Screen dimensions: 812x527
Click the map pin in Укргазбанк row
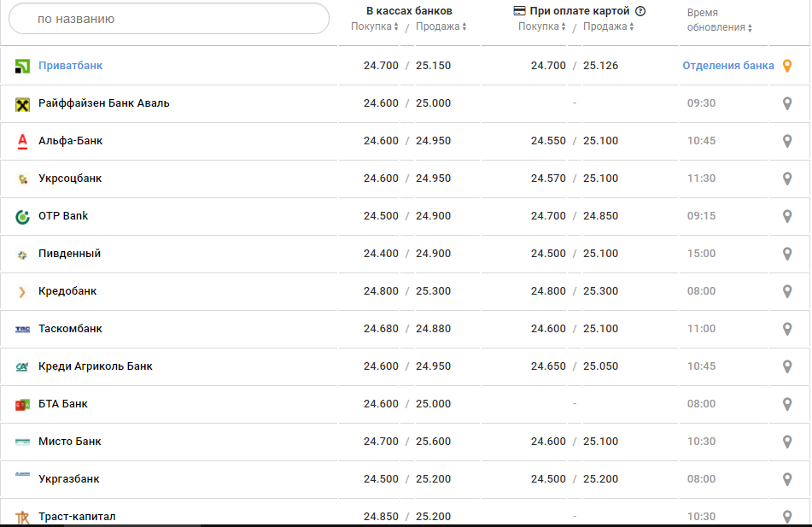tap(787, 479)
